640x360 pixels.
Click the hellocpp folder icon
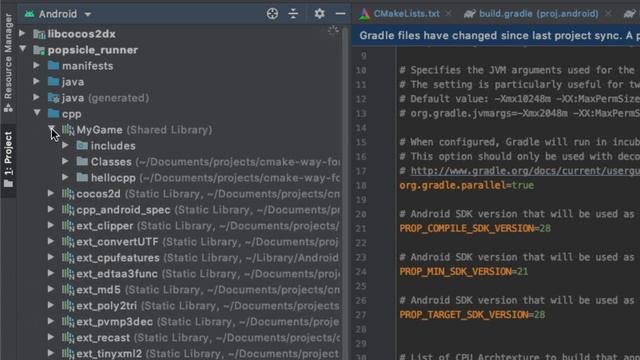click(82, 177)
